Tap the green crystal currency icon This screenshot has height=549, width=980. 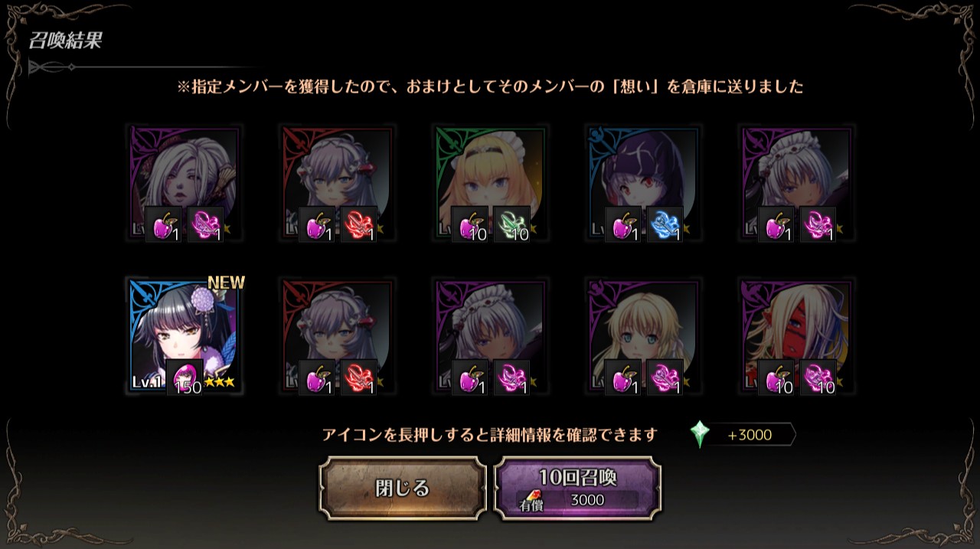pos(700,435)
